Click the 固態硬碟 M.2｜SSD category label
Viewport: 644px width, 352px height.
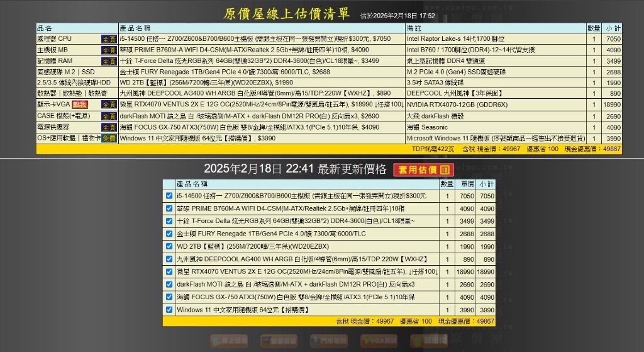click(65, 72)
